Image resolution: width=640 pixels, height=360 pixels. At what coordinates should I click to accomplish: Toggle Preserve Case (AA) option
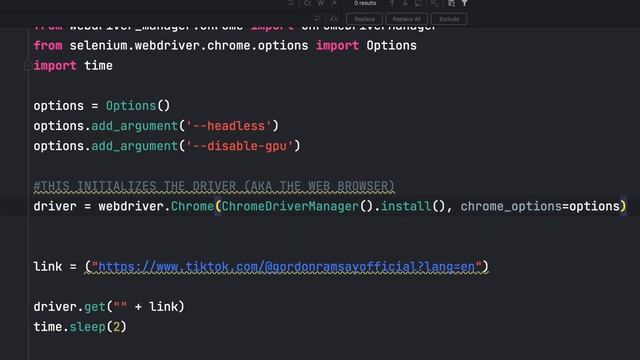pos(333,19)
